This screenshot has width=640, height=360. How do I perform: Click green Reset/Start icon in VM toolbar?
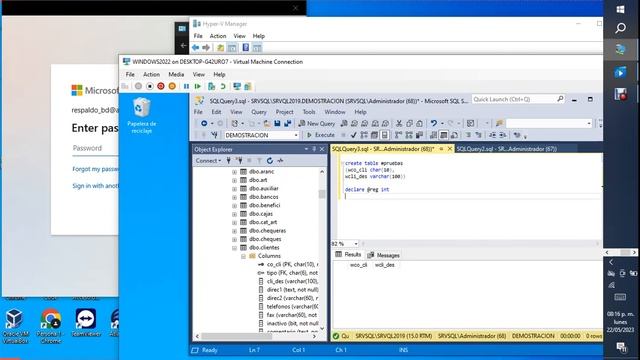point(198,87)
